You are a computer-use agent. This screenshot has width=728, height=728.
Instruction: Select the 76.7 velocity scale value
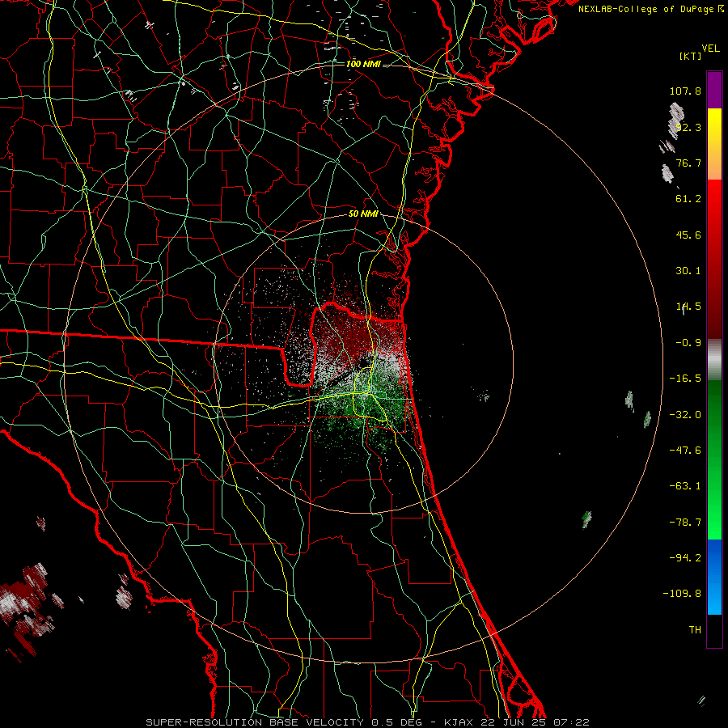[x=688, y=163]
